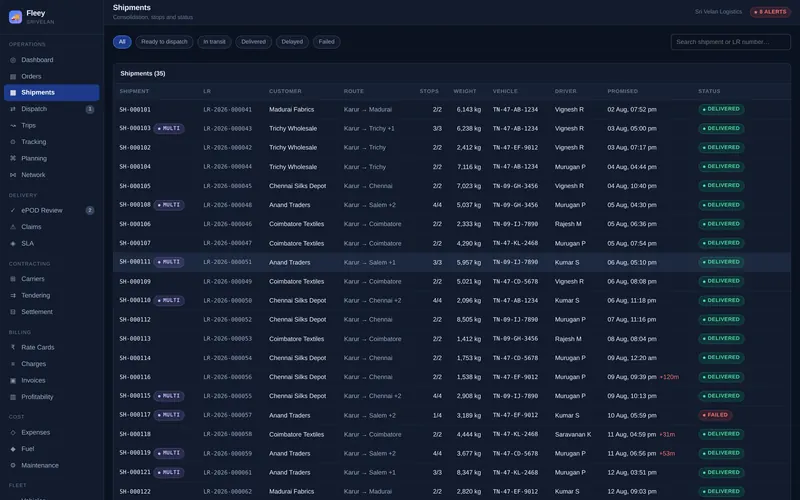Click the Settlement sidebar icon
800x500 pixels.
click(x=13, y=312)
